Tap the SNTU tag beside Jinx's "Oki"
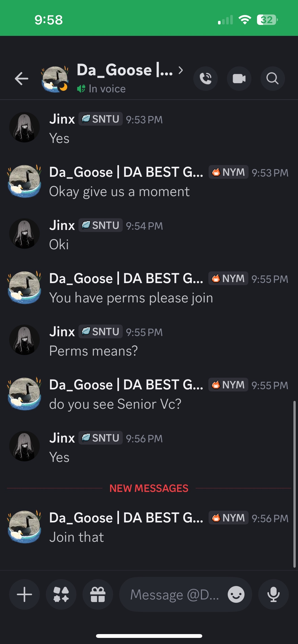The image size is (298, 644). [101, 225]
